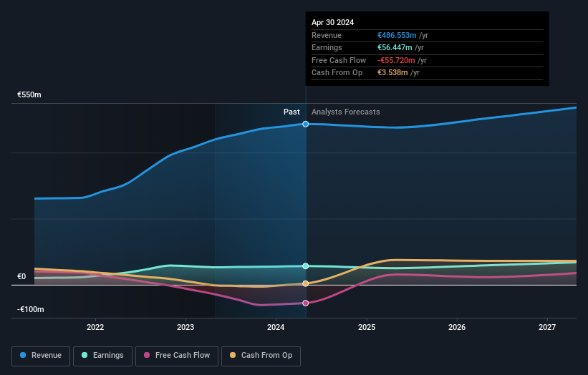Click the -€55.720m free cash flow value
The image size is (588, 375).
(396, 60)
